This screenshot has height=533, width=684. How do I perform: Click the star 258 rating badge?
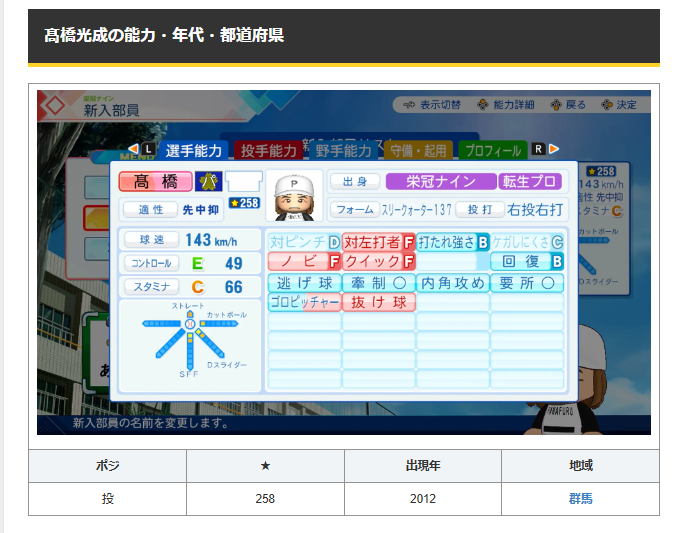244,203
